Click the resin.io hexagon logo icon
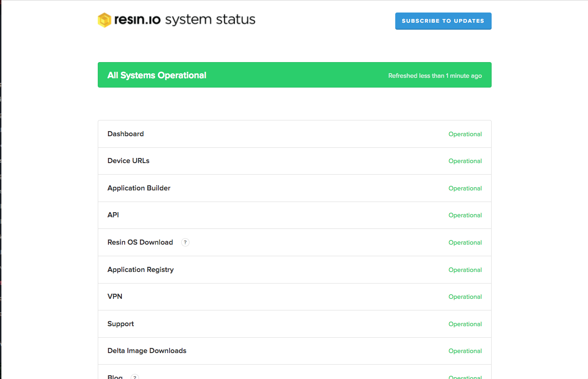 tap(104, 20)
